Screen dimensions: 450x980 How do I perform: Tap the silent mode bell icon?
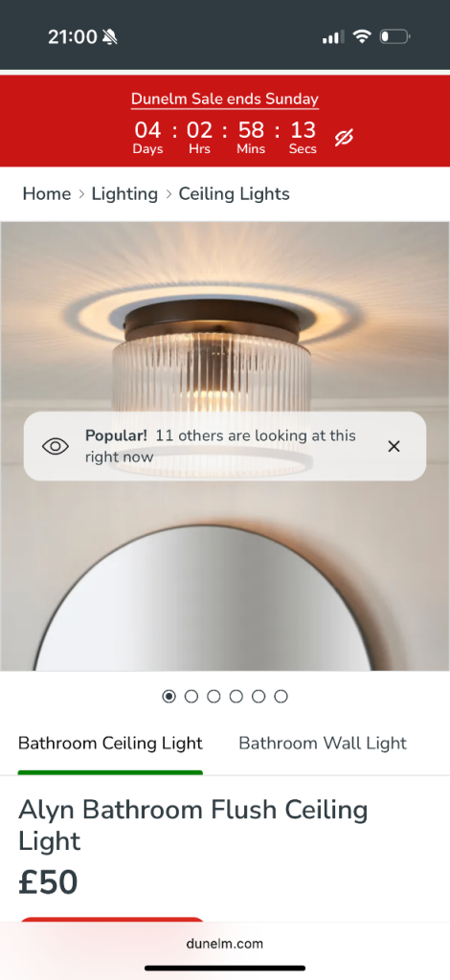tap(110, 37)
